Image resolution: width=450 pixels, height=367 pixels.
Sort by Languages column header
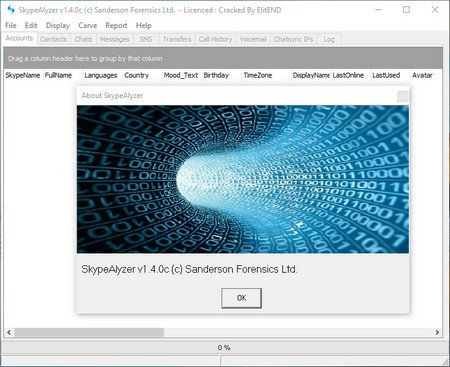[102, 75]
